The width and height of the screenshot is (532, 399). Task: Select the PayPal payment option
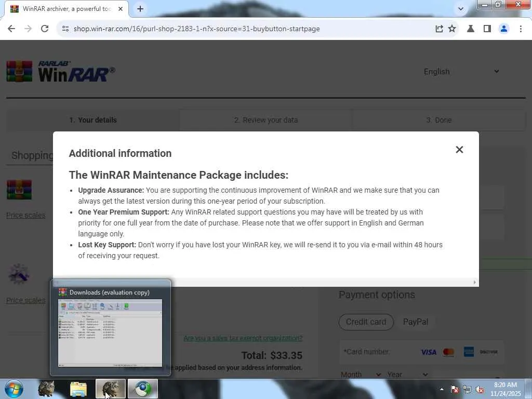[x=415, y=322]
